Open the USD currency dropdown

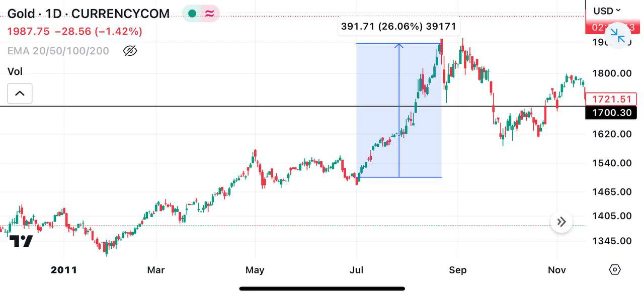click(x=607, y=11)
